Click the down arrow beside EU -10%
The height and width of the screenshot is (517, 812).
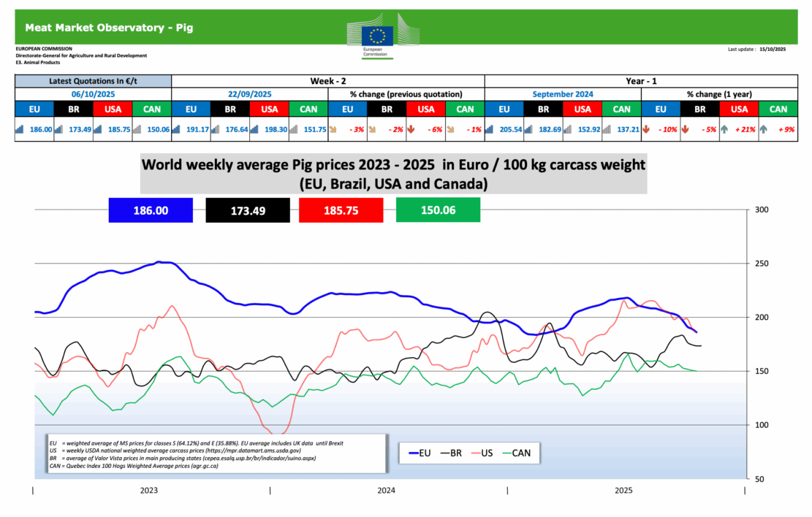click(646, 129)
